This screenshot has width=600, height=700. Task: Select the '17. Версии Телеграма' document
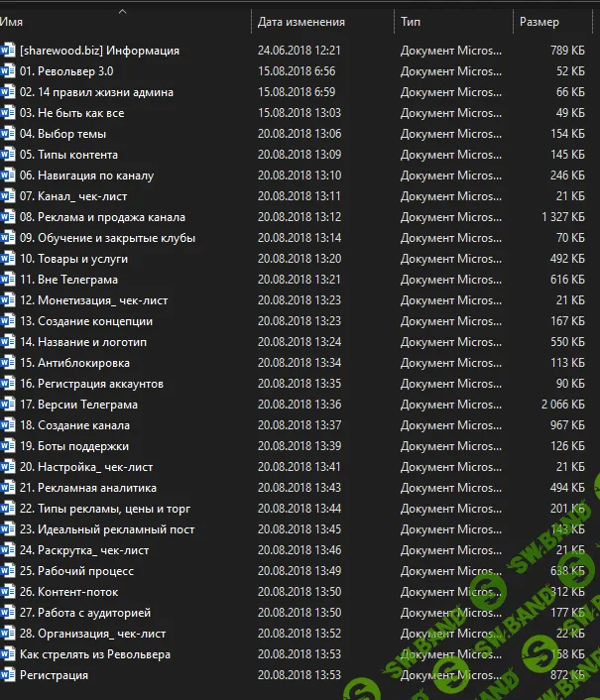[78, 405]
